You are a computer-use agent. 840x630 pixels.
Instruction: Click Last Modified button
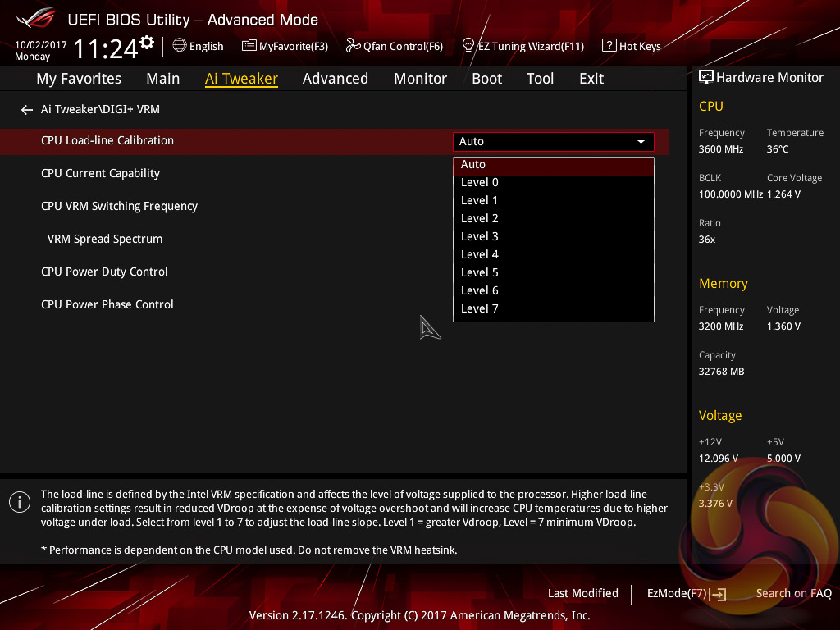coord(583,594)
